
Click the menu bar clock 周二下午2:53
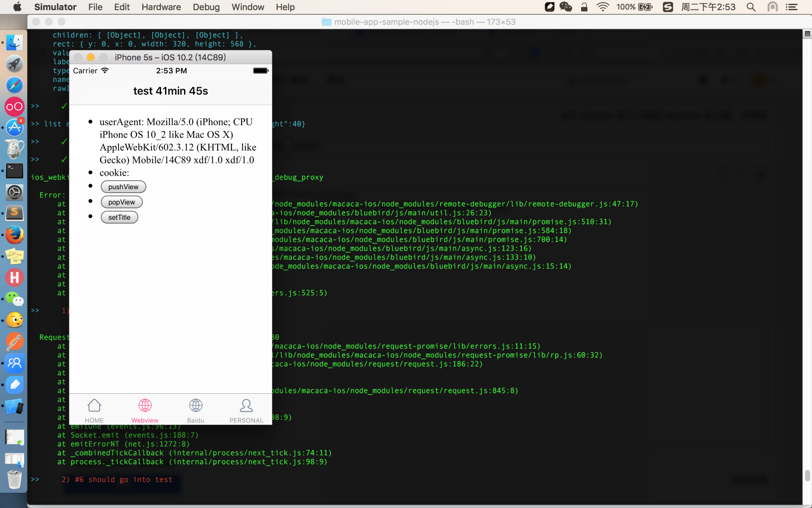pyautogui.click(x=708, y=7)
